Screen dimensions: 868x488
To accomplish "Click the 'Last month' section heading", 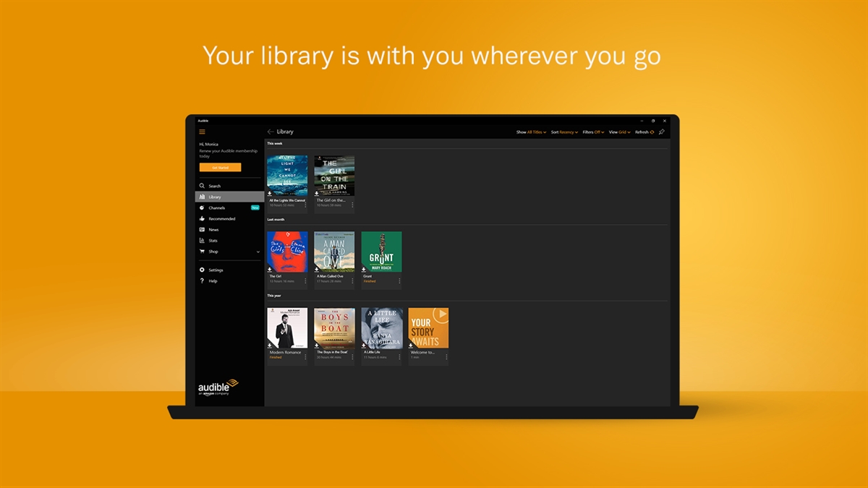I will [x=276, y=219].
